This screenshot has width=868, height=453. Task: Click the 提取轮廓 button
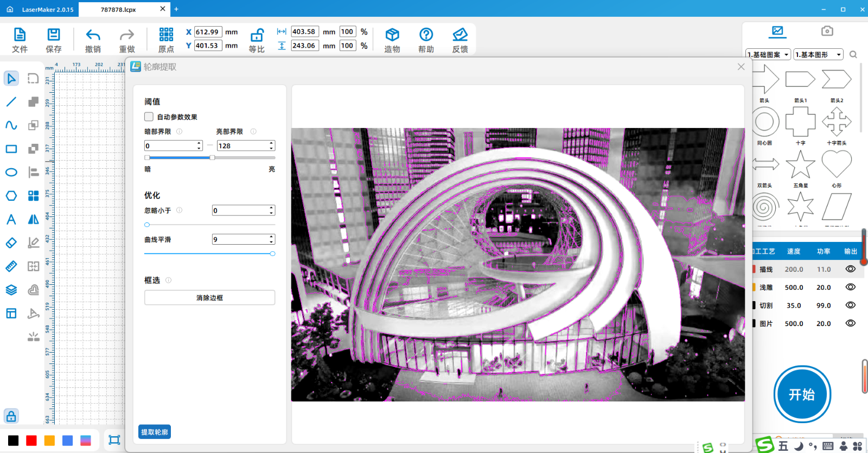point(155,432)
